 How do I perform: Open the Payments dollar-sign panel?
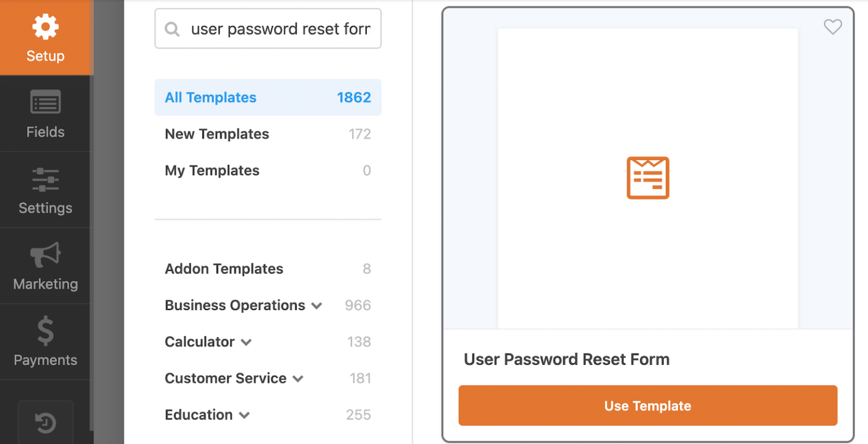45,340
